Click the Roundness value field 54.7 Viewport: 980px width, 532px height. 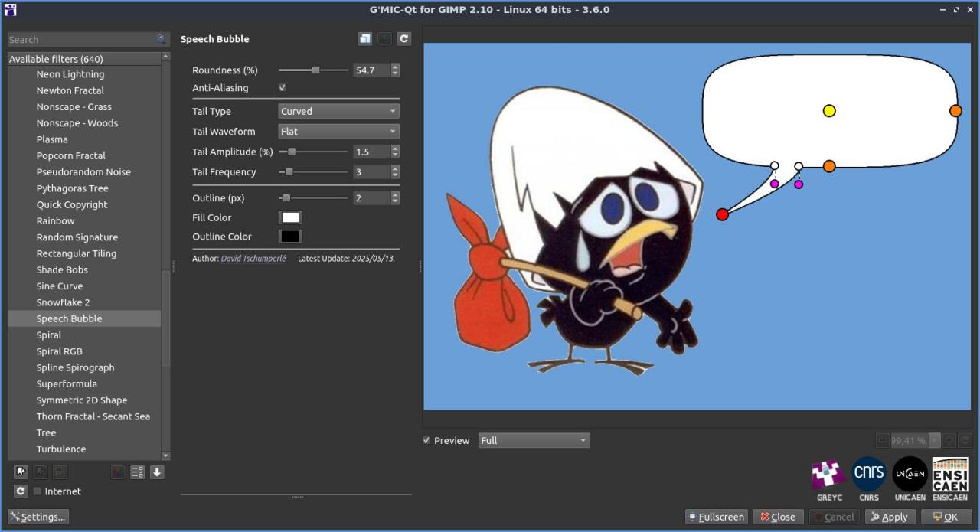pyautogui.click(x=371, y=70)
